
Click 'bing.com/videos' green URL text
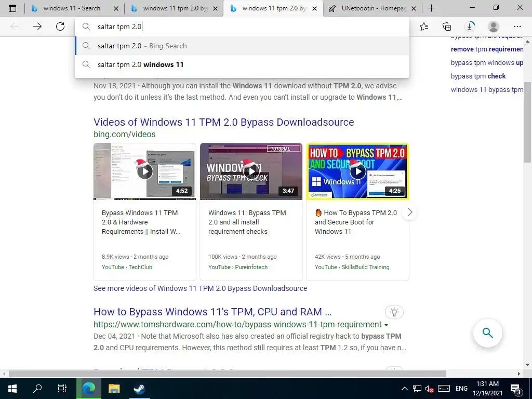125,135
